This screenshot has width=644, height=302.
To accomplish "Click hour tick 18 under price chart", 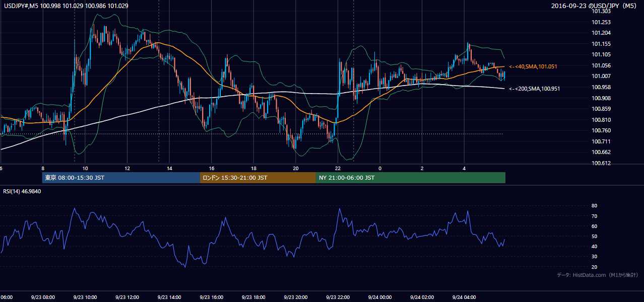I will [x=254, y=169].
